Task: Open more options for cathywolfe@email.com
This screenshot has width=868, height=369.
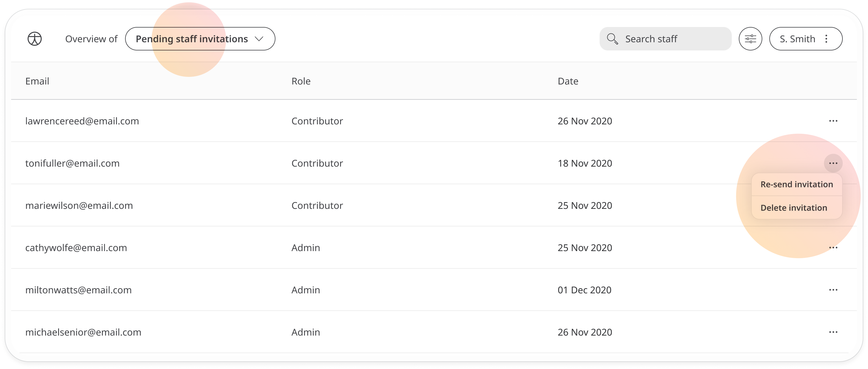Action: tap(833, 248)
